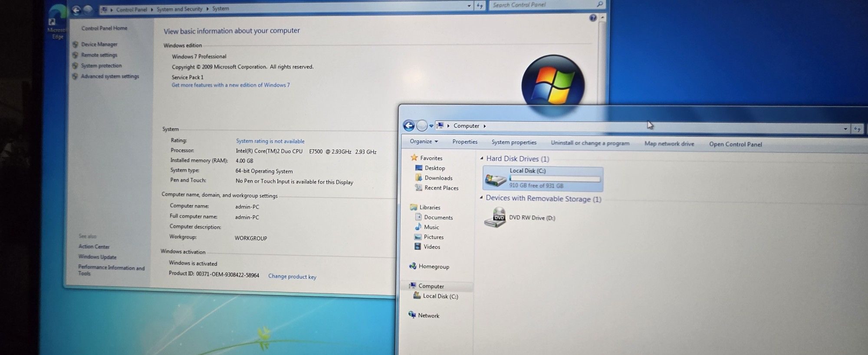This screenshot has height=355, width=868.
Task: Click Map network drive button
Action: [669, 144]
